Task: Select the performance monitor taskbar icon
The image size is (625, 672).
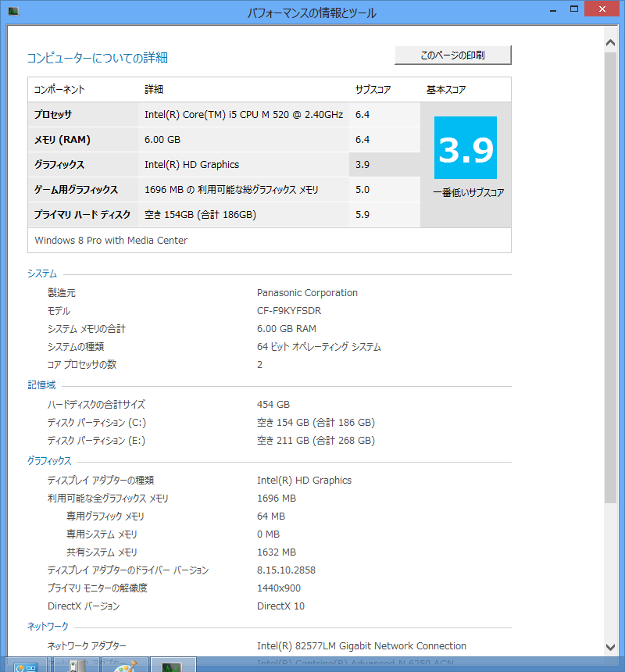Action: pos(172,666)
